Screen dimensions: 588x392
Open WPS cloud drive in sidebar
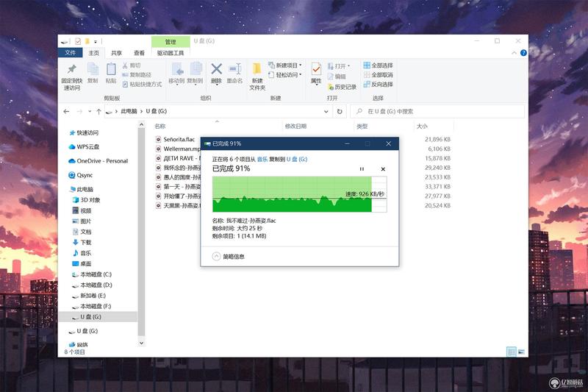coord(84,146)
